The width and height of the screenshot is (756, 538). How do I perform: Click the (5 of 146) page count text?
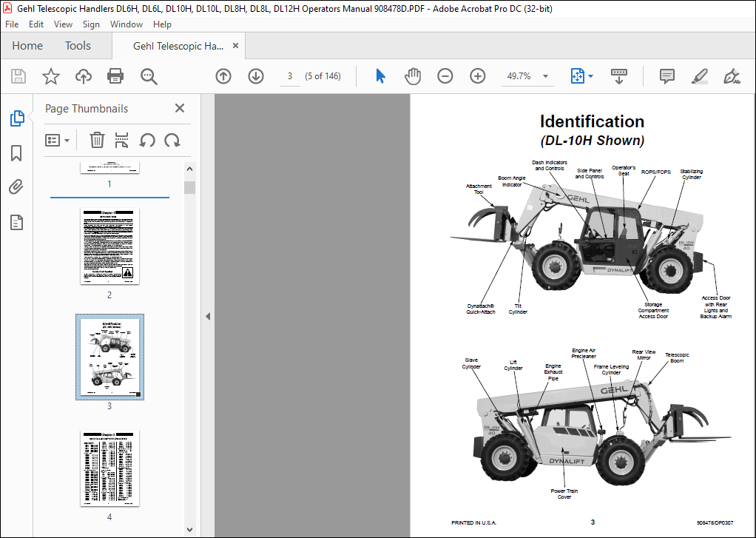[323, 76]
